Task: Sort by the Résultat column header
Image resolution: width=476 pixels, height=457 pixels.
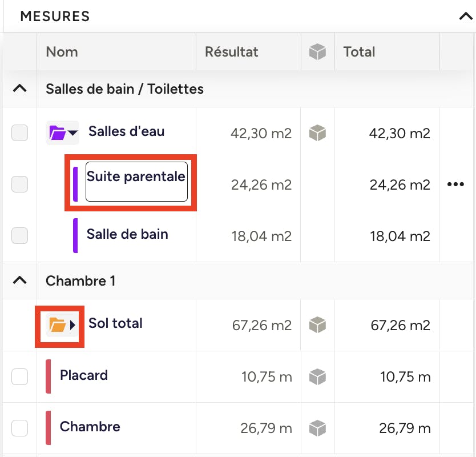Action: coord(232,51)
